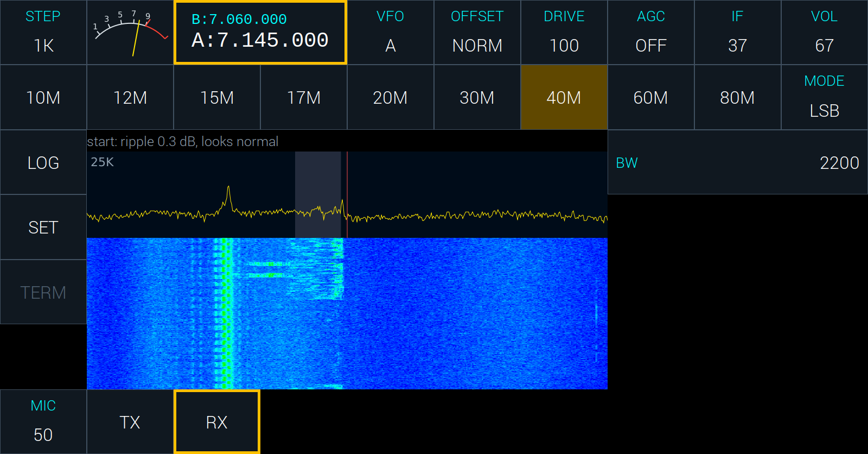The height and width of the screenshot is (454, 868).
Task: Adjust the BW 2200 bandwidth control
Action: 738,162
